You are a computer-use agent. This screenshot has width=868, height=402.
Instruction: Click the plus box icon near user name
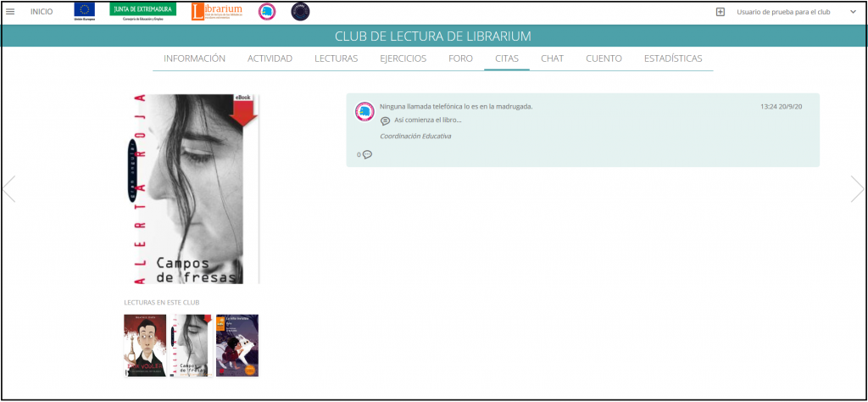(x=721, y=12)
